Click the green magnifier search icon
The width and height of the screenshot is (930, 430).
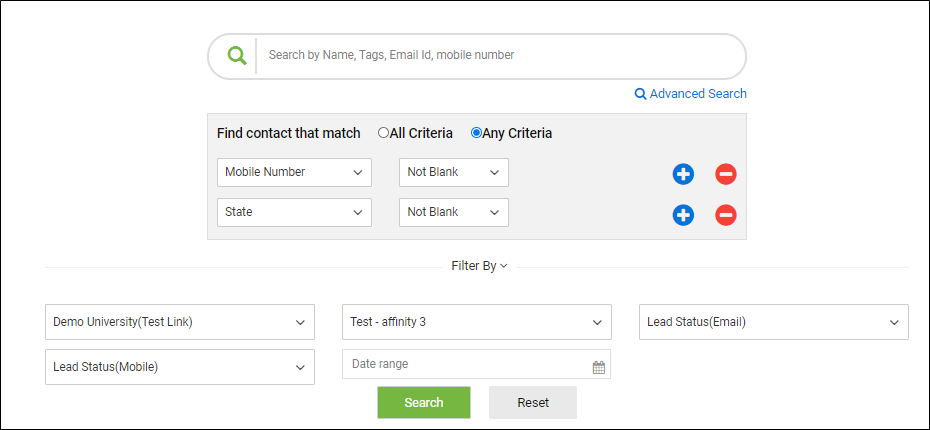[x=237, y=56]
